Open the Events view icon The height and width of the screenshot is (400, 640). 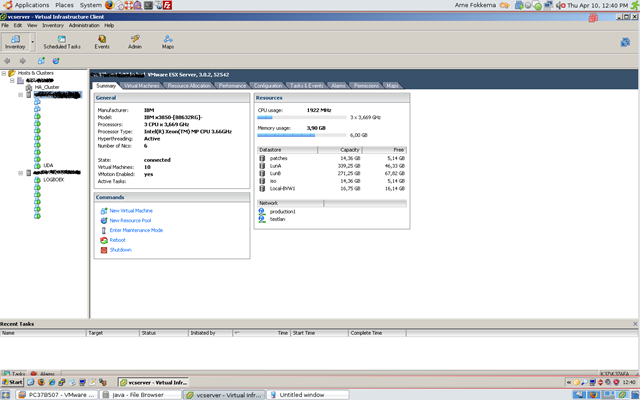point(102,41)
